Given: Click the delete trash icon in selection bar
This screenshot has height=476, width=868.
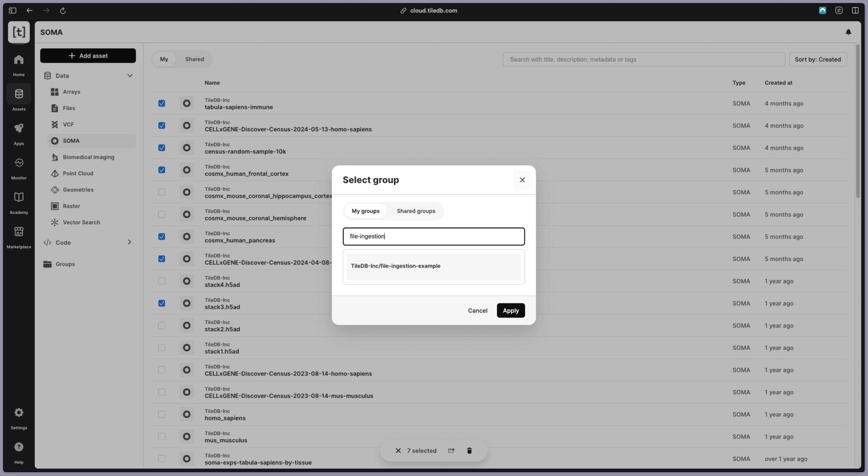Looking at the screenshot, I should pyautogui.click(x=470, y=451).
